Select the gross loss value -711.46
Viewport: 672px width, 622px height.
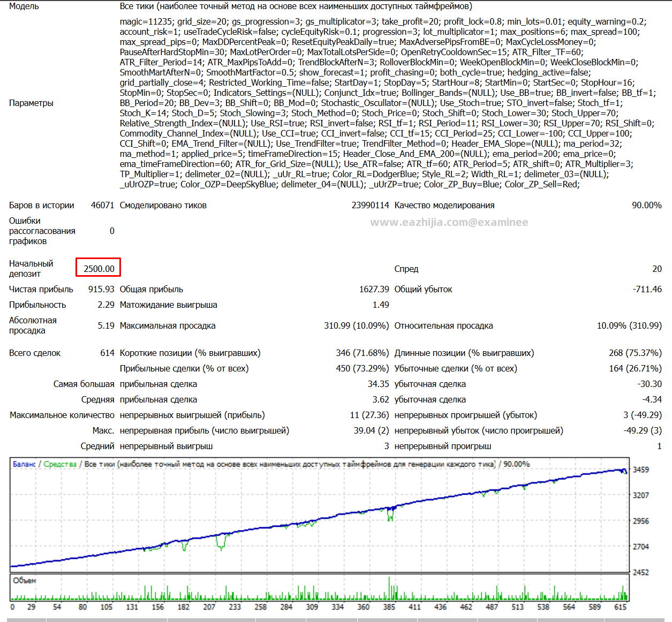point(647,289)
